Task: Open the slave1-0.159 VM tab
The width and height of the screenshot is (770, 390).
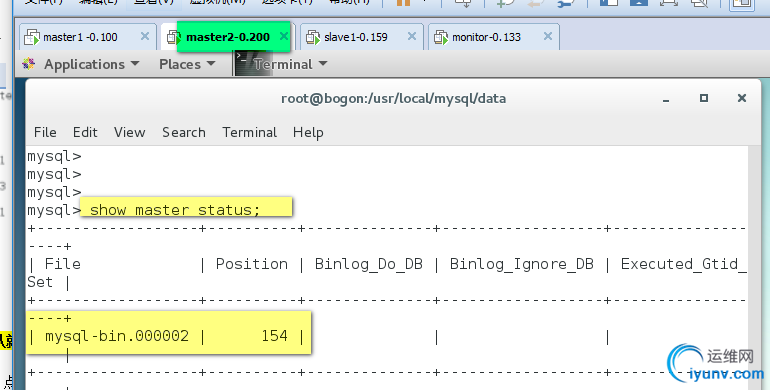Action: pyautogui.click(x=361, y=37)
